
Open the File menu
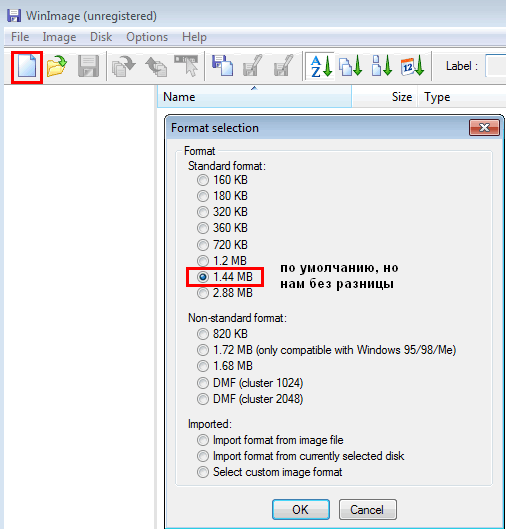(x=20, y=37)
